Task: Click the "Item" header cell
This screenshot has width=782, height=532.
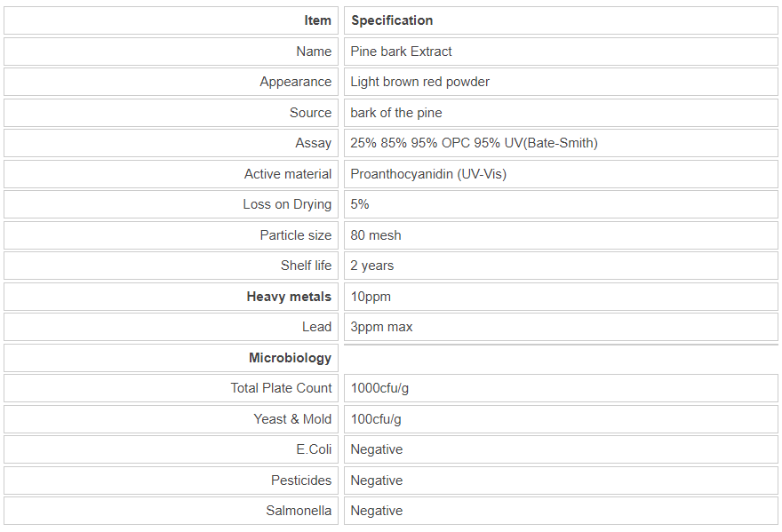Action: click(317, 20)
